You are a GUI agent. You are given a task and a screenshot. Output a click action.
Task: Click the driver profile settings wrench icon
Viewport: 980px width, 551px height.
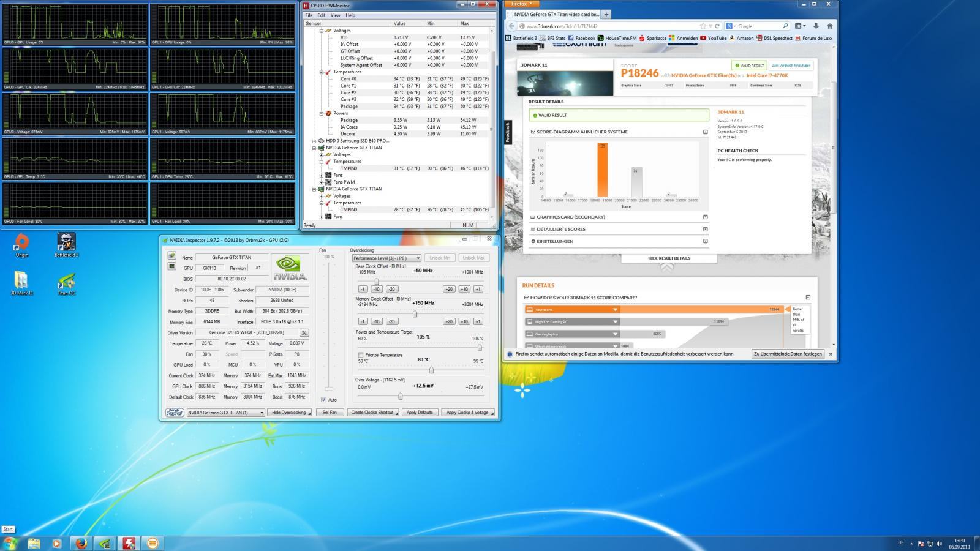pos(304,332)
